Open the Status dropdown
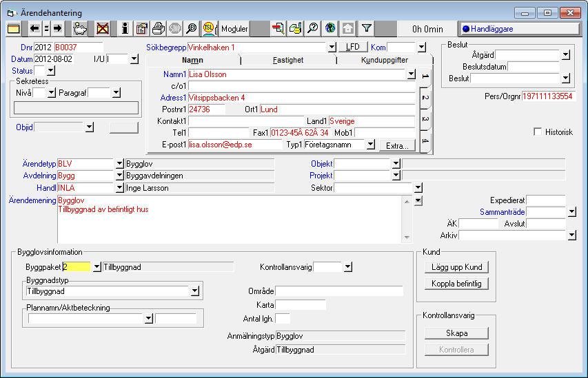This screenshot has width=588, height=378. (x=51, y=71)
